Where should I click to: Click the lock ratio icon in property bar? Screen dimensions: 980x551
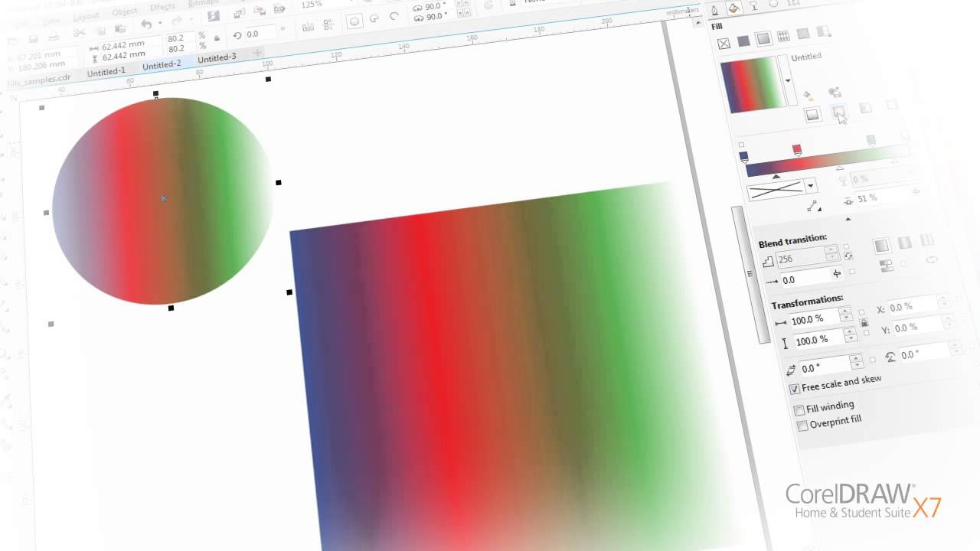pyautogui.click(x=217, y=37)
